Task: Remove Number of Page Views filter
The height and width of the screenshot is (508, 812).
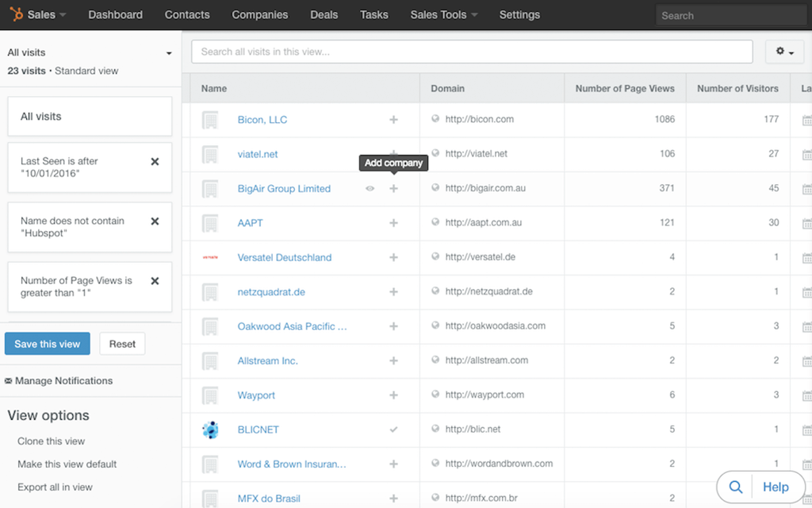Action: pyautogui.click(x=155, y=281)
